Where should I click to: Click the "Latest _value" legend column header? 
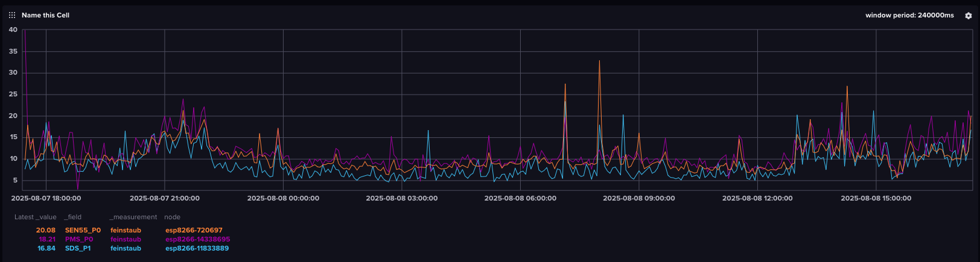pyautogui.click(x=35, y=217)
